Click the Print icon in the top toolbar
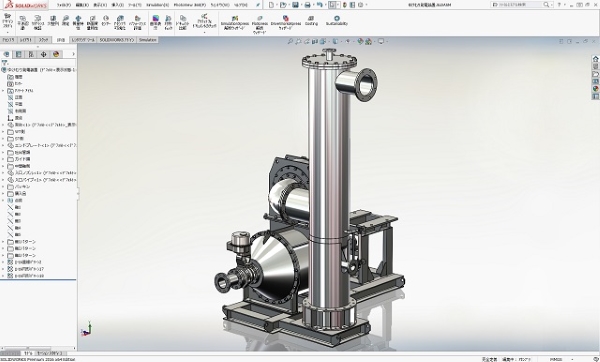The width and height of the screenshot is (600, 362). pos(307,5)
